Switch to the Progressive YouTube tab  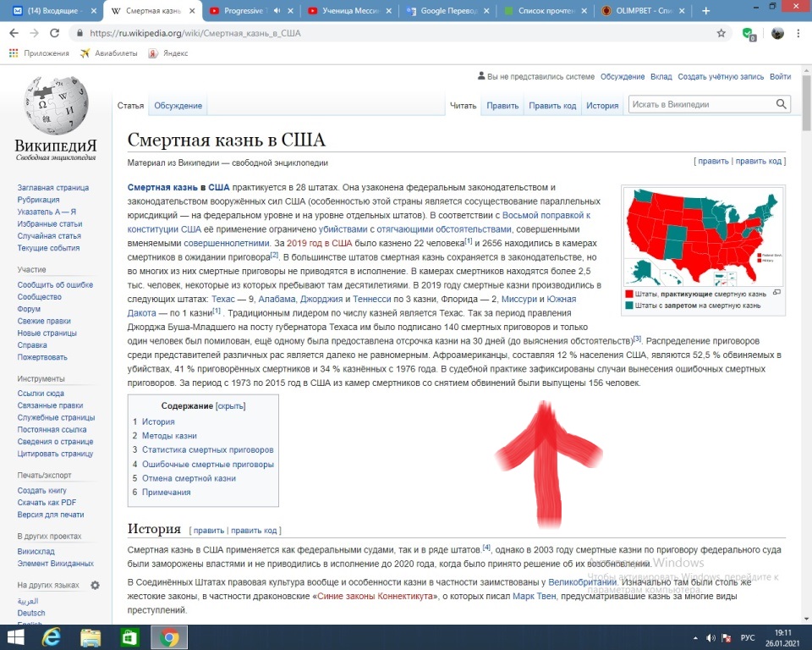pyautogui.click(x=250, y=10)
